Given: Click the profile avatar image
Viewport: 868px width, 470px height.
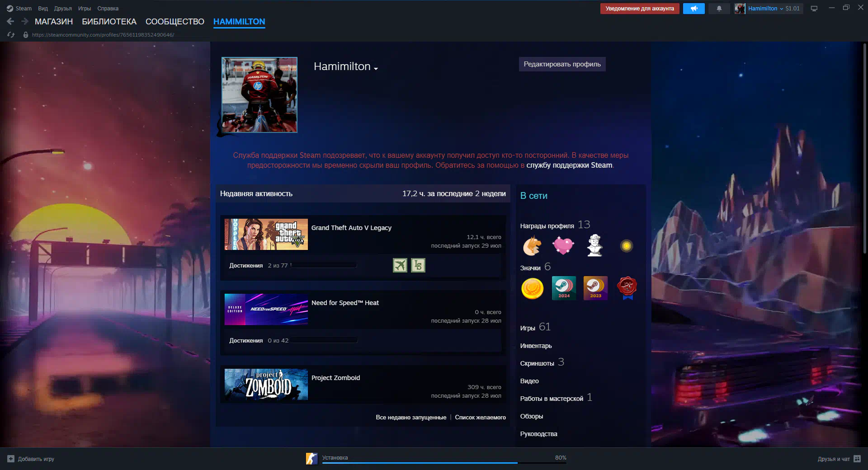Looking at the screenshot, I should click(x=259, y=95).
